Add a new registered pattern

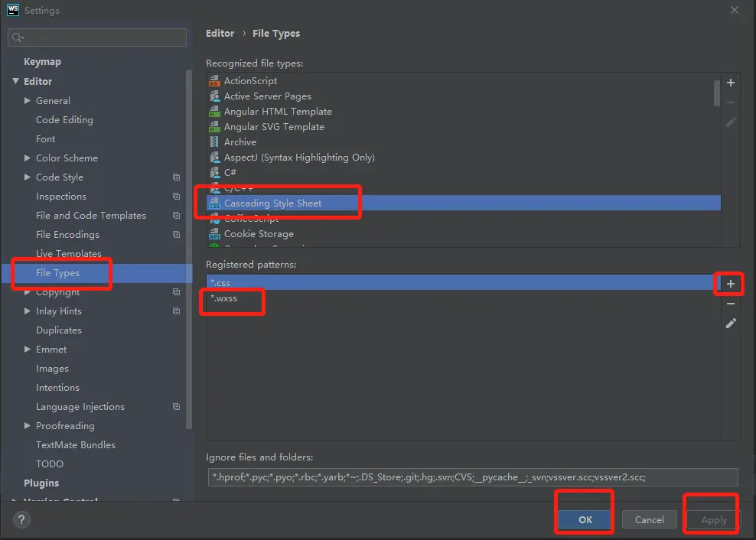731,284
